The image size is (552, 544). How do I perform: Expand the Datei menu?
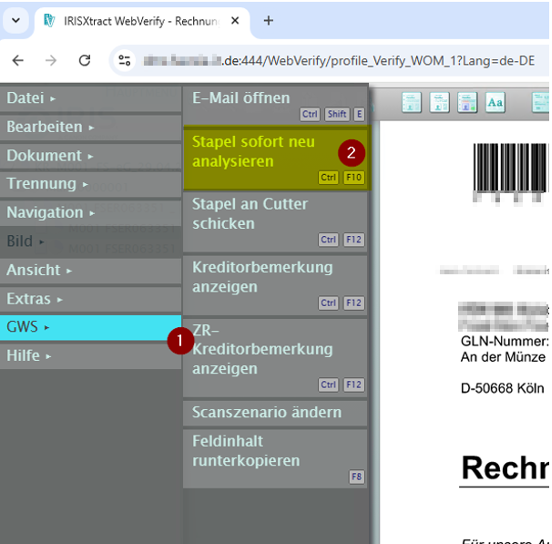90,98
